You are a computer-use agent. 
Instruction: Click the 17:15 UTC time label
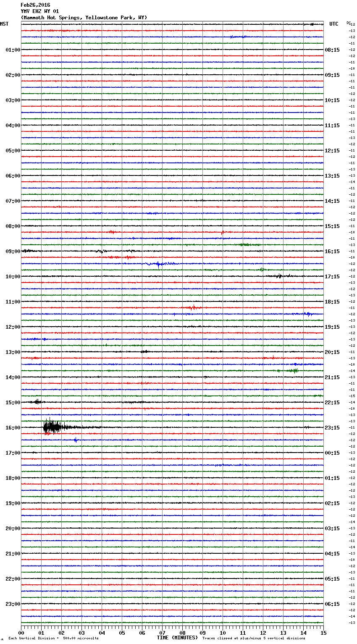(332, 277)
